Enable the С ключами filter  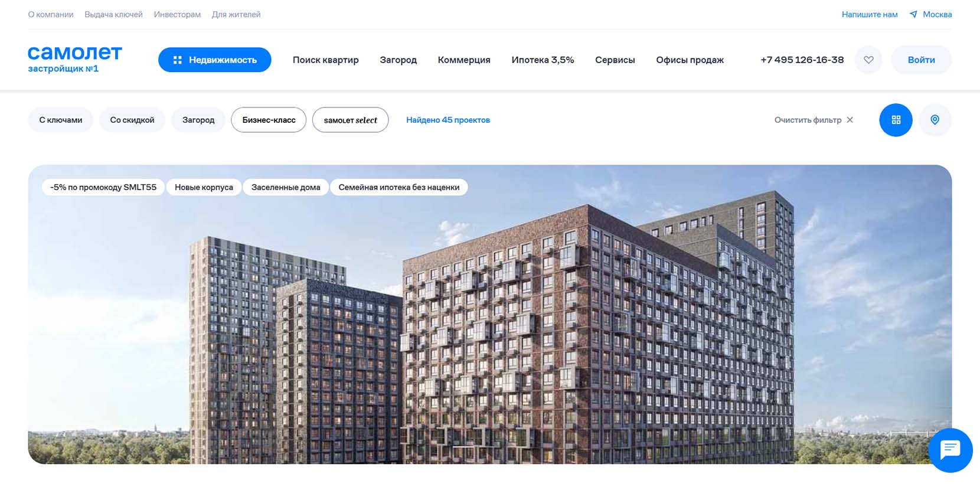(x=60, y=120)
